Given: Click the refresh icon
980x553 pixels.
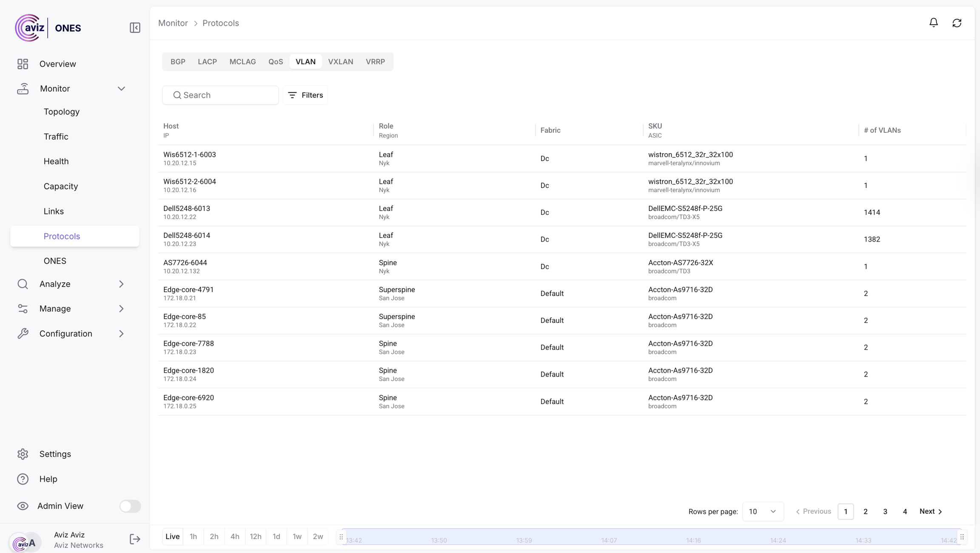Looking at the screenshot, I should coord(957,23).
